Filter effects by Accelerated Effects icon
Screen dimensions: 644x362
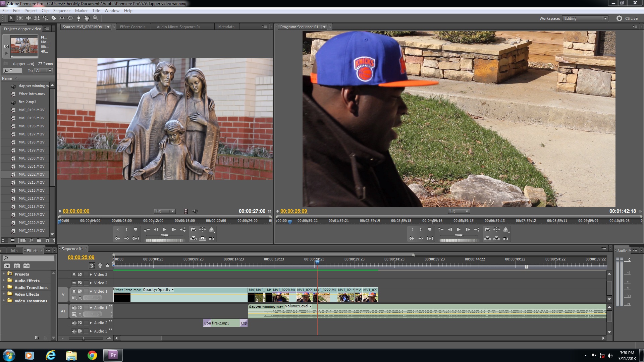[x=7, y=266]
